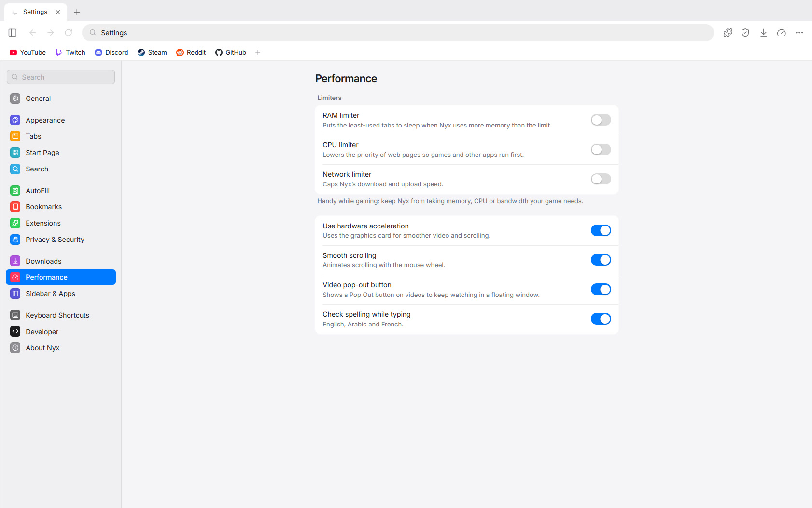Open AutoFill settings
Screen dimensions: 812x508
click(x=61, y=191)
